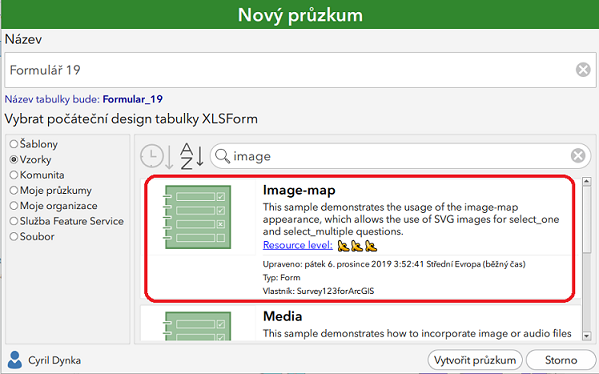Cancel with the Storno button
599x374 pixels.
coord(561,360)
